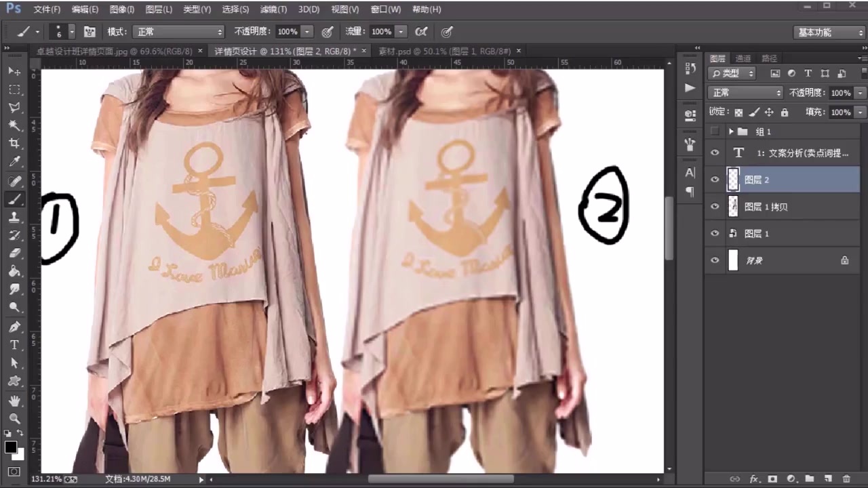Open the 滤镜(T) menu
The image size is (868, 488).
point(273,9)
